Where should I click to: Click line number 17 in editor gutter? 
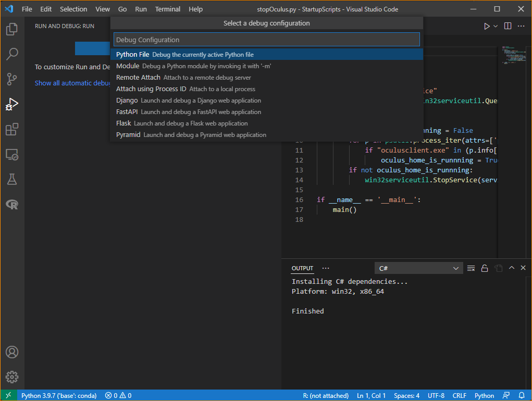coord(299,210)
